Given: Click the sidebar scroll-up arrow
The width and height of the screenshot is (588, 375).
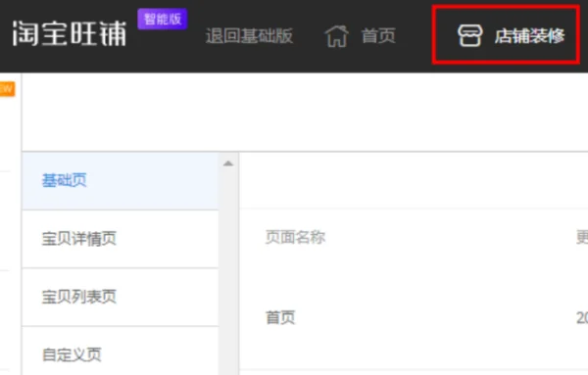Looking at the screenshot, I should click(228, 164).
